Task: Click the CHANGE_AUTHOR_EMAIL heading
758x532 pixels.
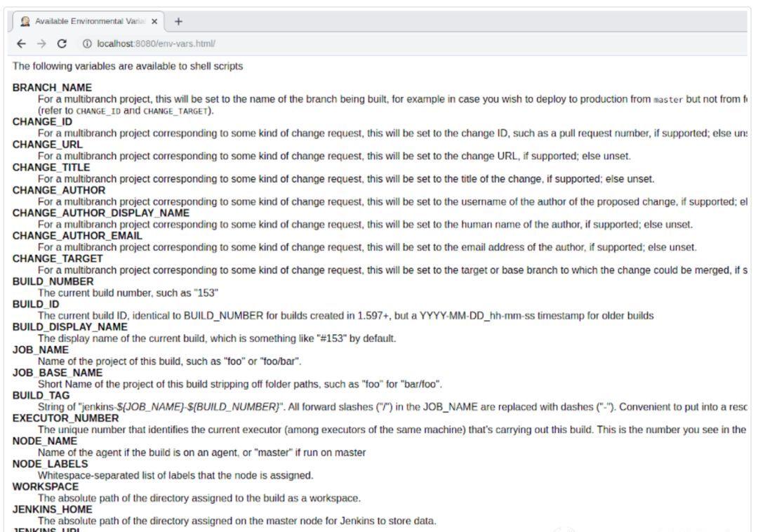Action: tap(77, 235)
